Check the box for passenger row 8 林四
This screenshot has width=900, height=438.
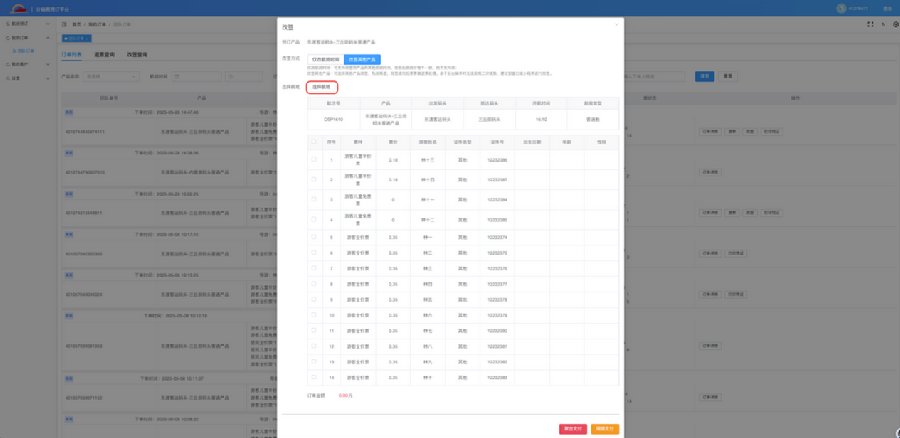313,284
